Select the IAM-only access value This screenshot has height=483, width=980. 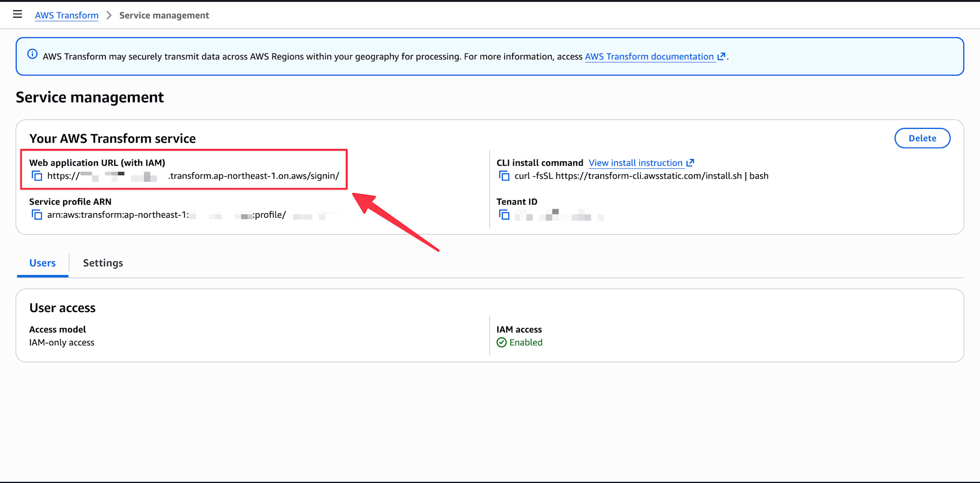click(62, 342)
